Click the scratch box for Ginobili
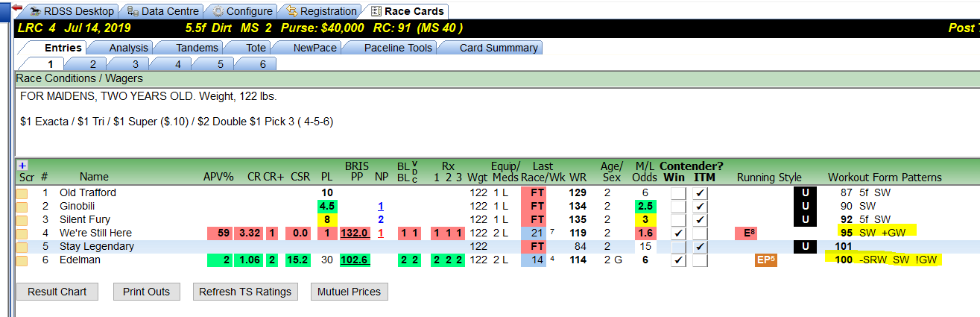980x317 pixels. pos(22,207)
